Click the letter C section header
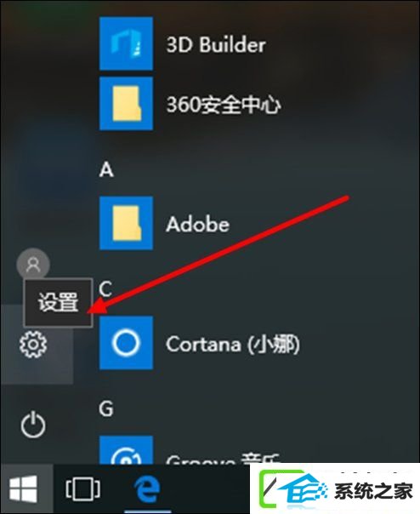Screen dimensions: 420x514 (x=105, y=289)
